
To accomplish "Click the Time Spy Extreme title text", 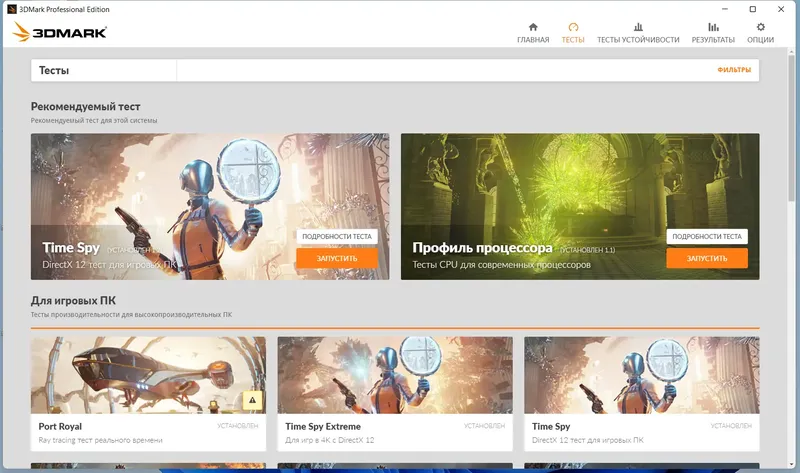I will point(323,427).
